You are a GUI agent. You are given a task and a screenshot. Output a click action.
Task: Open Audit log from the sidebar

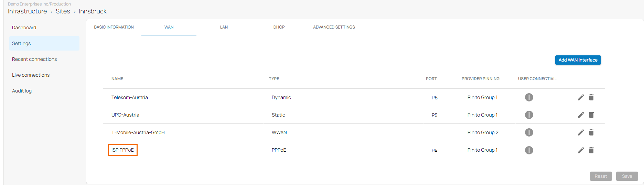[x=22, y=91]
